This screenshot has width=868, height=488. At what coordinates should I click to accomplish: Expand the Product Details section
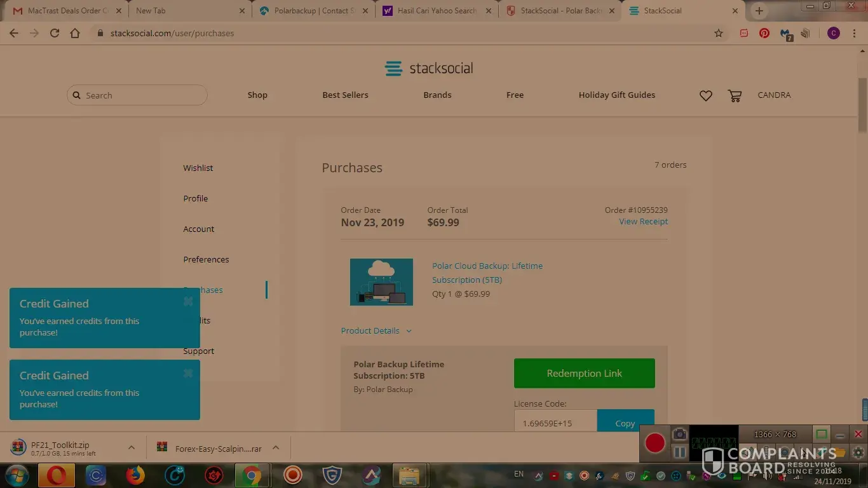point(376,330)
